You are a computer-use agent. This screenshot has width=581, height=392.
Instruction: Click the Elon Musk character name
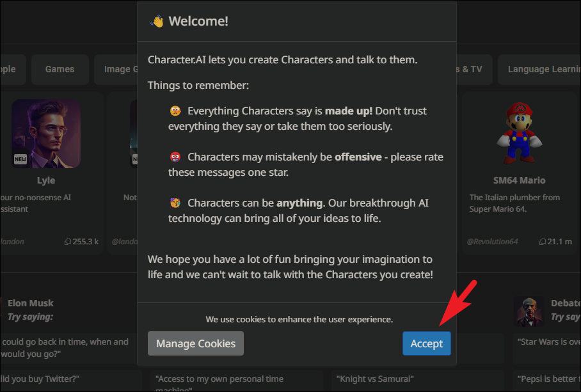tap(30, 303)
